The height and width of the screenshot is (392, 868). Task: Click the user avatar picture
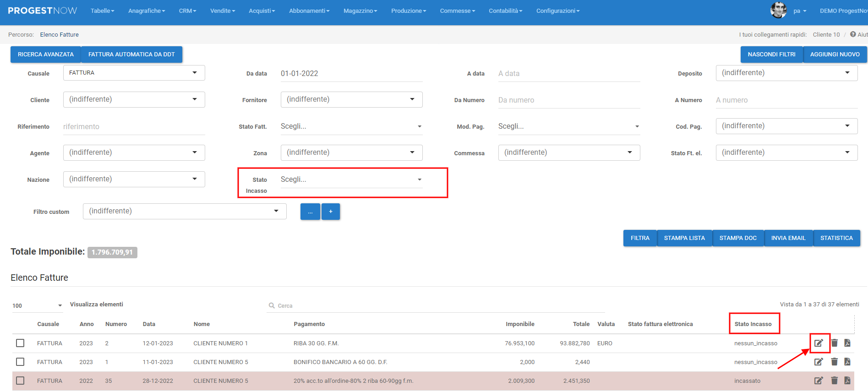[x=778, y=10]
